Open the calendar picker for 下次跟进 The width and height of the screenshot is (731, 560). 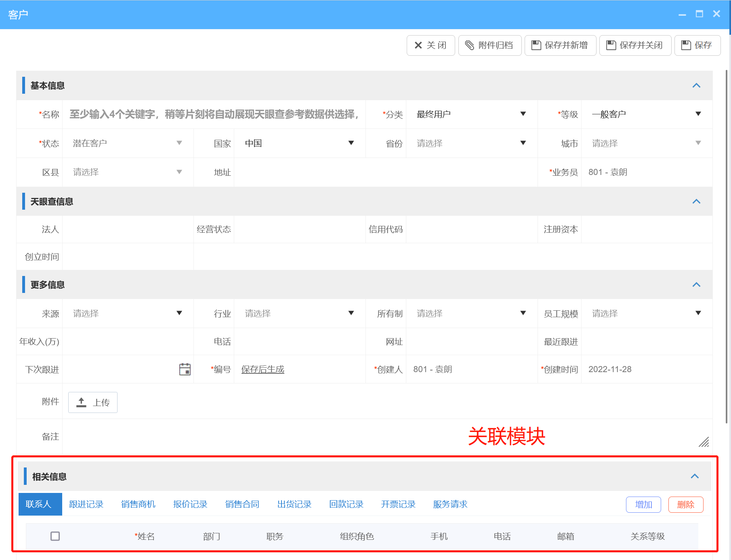tap(185, 369)
